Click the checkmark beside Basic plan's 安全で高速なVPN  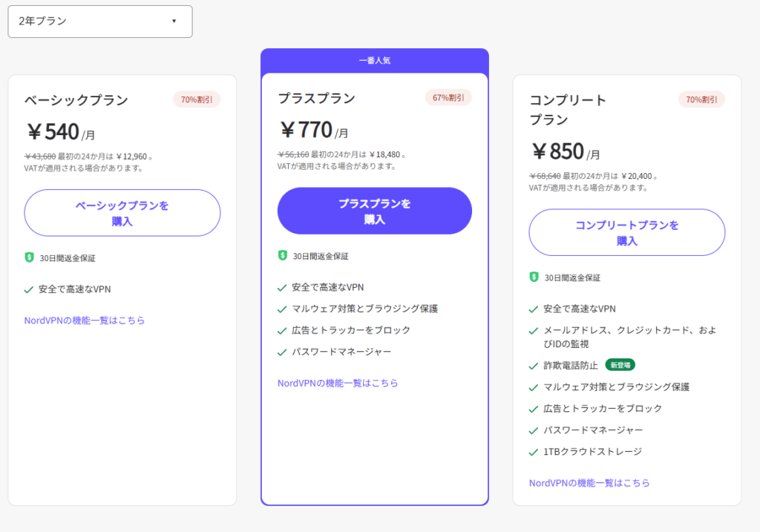pyautogui.click(x=29, y=289)
